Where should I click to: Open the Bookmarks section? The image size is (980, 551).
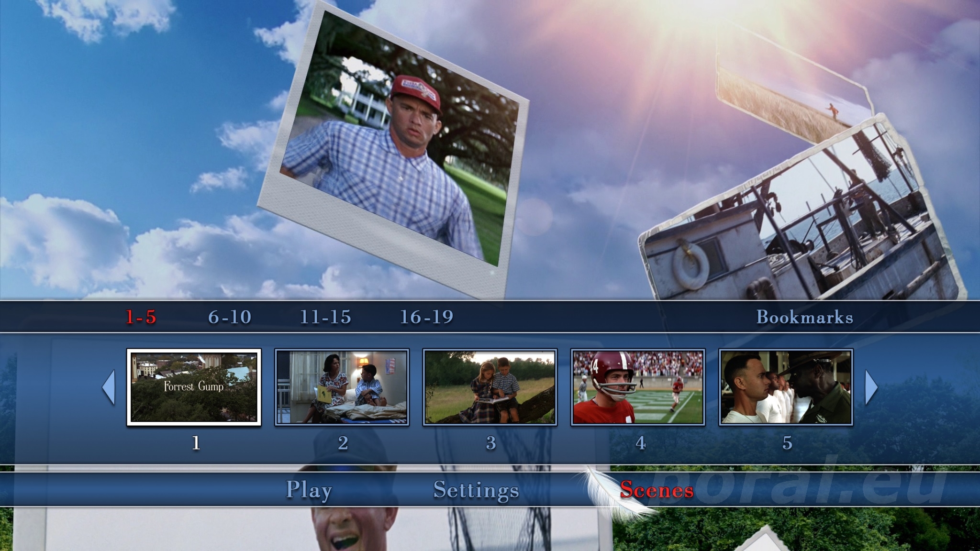(805, 317)
